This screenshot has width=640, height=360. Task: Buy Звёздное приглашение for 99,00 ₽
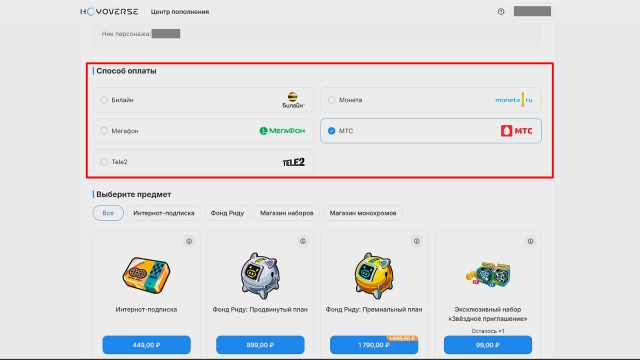[x=488, y=345]
